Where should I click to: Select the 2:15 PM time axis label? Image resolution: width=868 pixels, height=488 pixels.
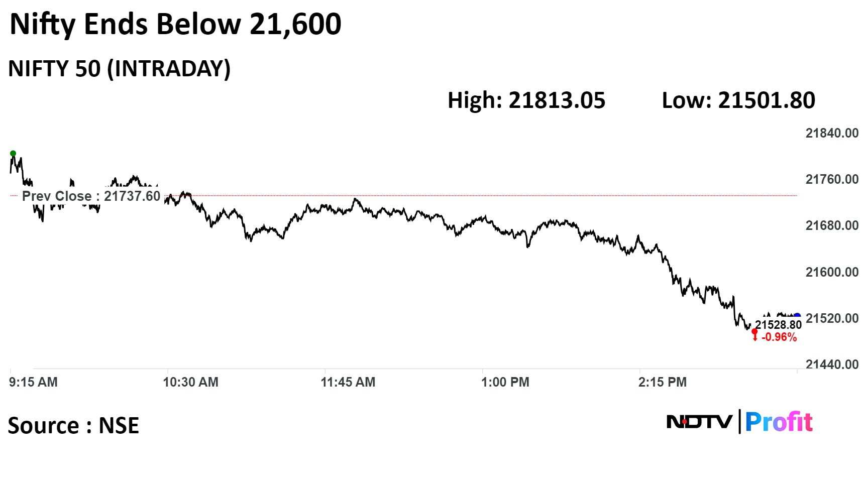coord(663,382)
